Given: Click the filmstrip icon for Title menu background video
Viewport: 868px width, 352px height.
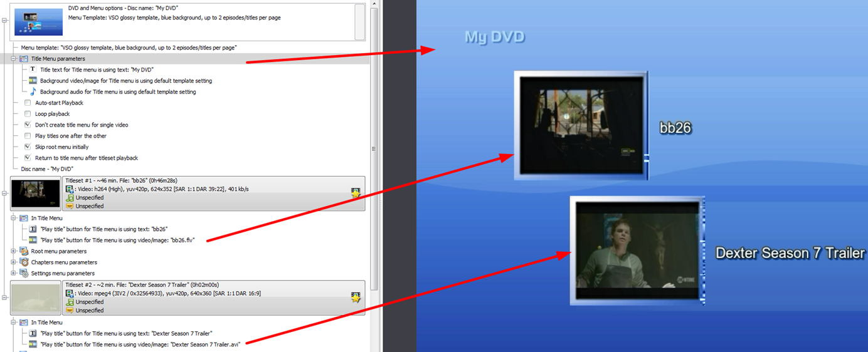Looking at the screenshot, I should tap(33, 81).
